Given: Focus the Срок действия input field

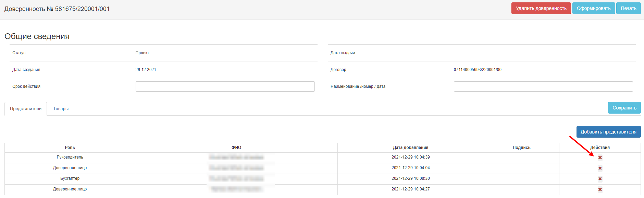Looking at the screenshot, I should pyautogui.click(x=225, y=86).
